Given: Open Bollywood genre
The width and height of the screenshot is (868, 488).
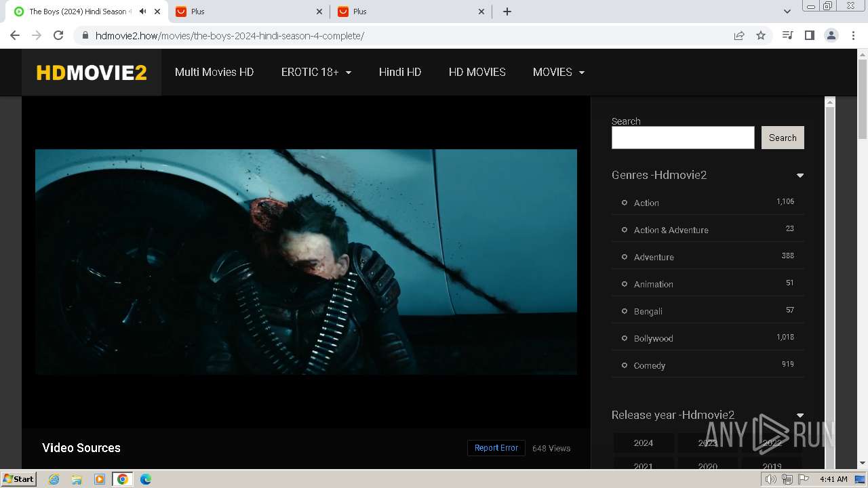Looking at the screenshot, I should coord(653,338).
